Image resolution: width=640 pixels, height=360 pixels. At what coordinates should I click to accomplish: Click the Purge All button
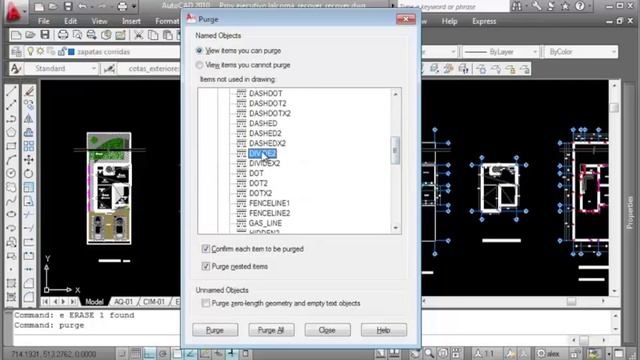[x=271, y=330]
